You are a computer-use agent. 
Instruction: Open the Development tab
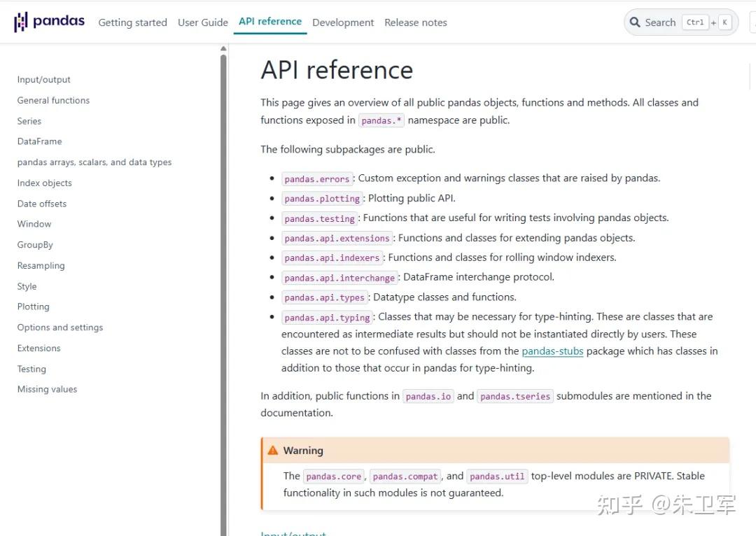pos(343,22)
